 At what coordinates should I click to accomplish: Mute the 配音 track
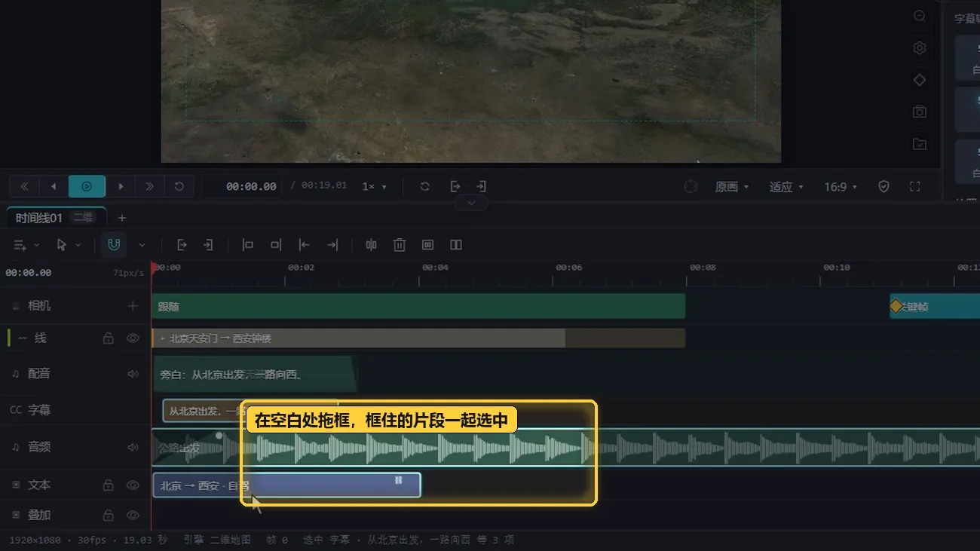133,374
